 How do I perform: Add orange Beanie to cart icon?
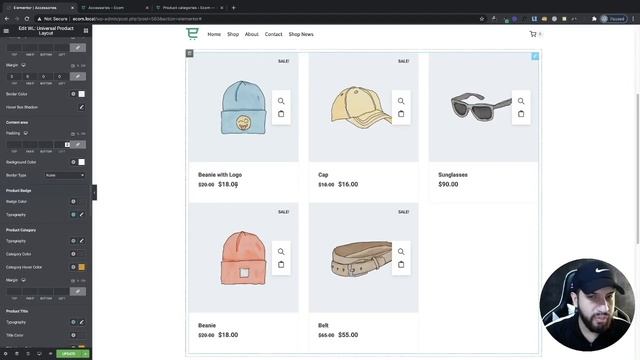click(x=281, y=264)
